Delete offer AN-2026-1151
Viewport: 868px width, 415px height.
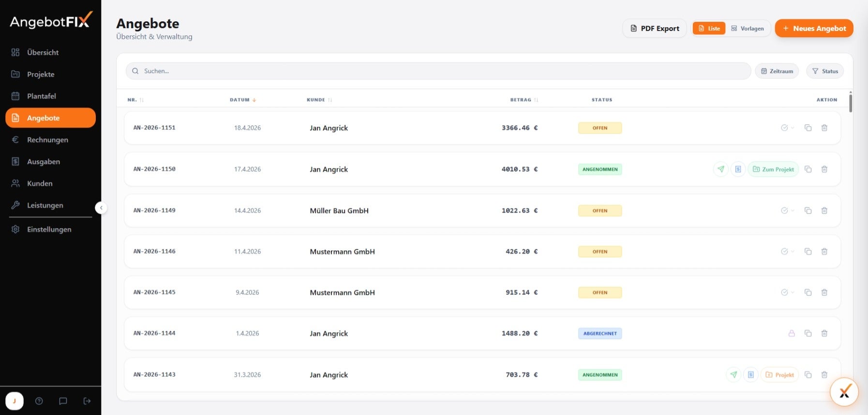(824, 128)
